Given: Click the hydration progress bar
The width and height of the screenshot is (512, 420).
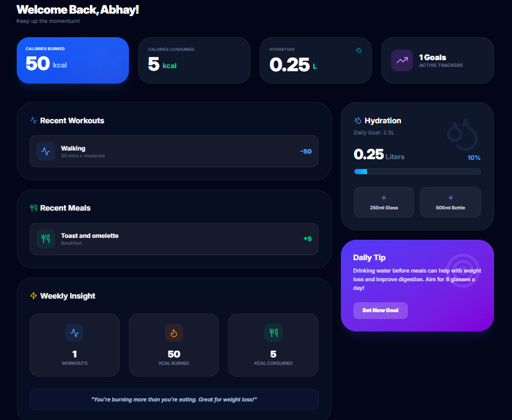Looking at the screenshot, I should [417, 172].
